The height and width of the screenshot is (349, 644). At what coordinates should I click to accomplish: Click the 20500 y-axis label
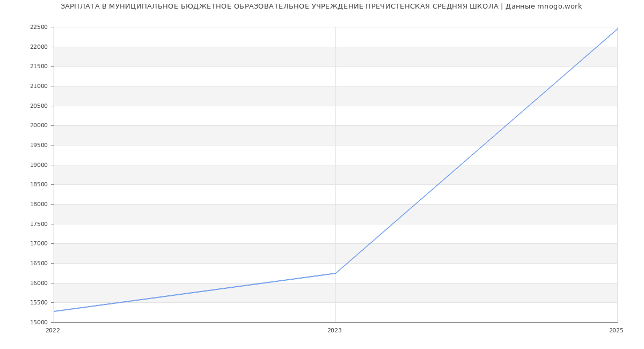click(39, 106)
